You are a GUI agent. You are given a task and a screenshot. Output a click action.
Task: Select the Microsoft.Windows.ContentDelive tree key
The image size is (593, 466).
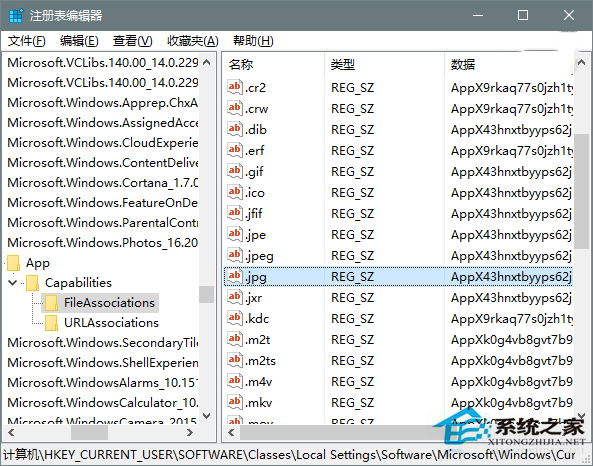[102, 163]
